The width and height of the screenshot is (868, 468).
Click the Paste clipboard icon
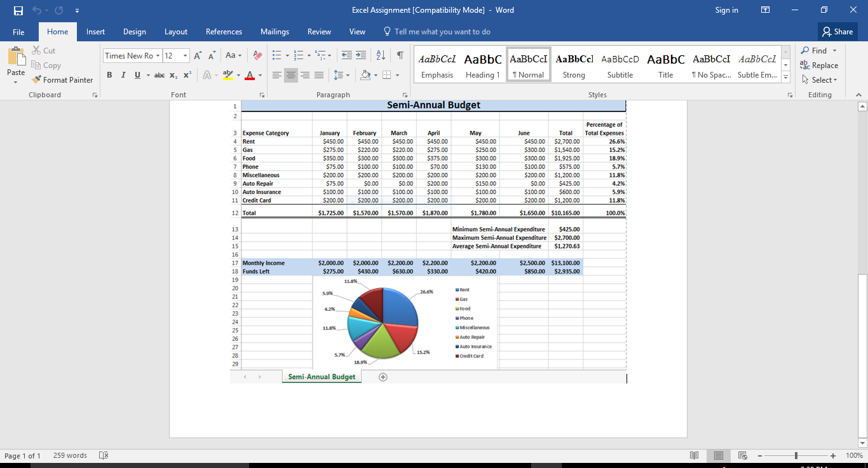pos(16,56)
